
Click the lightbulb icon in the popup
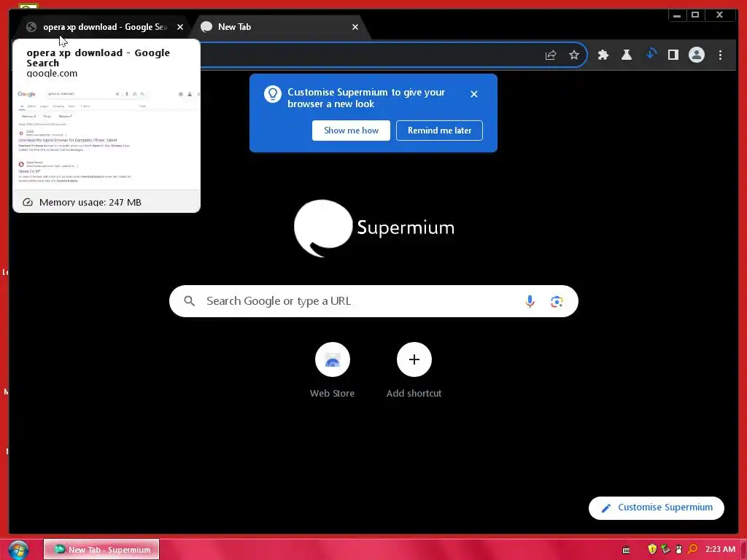pyautogui.click(x=273, y=94)
